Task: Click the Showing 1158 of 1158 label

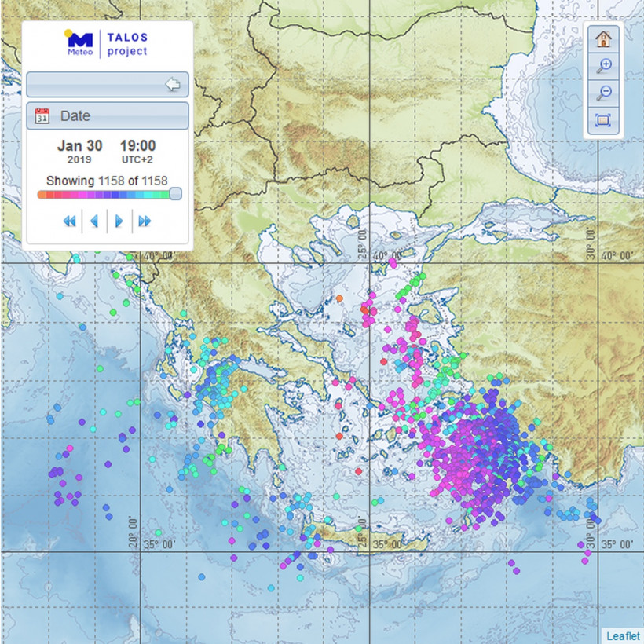Action: point(107,180)
